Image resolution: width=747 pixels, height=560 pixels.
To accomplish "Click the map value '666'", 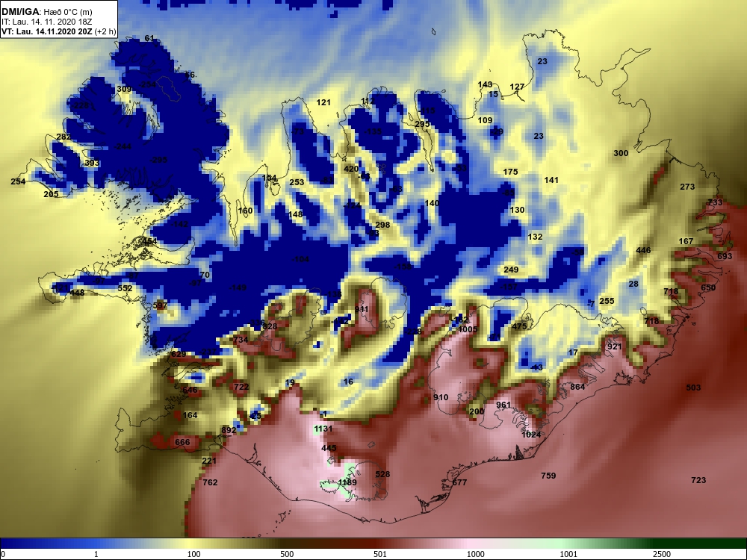I will point(182,442).
